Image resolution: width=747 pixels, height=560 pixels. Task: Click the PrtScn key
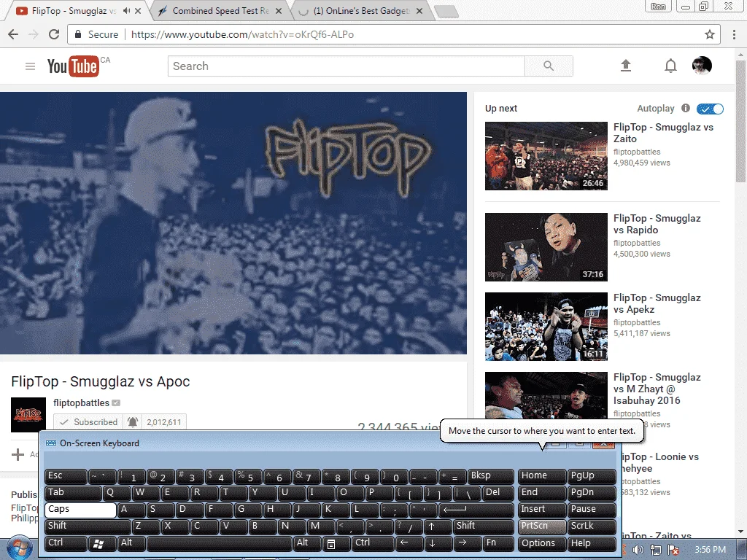[542, 526]
